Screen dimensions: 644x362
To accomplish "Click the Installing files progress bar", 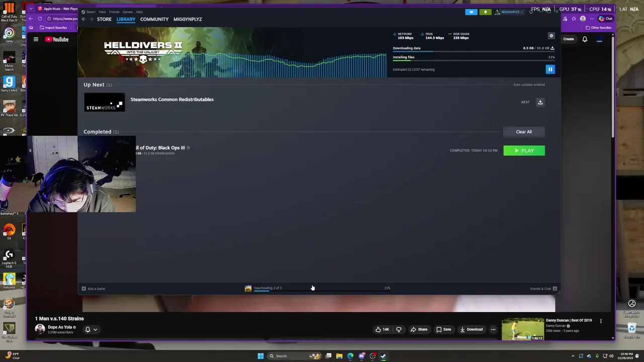I will pyautogui.click(x=473, y=61).
